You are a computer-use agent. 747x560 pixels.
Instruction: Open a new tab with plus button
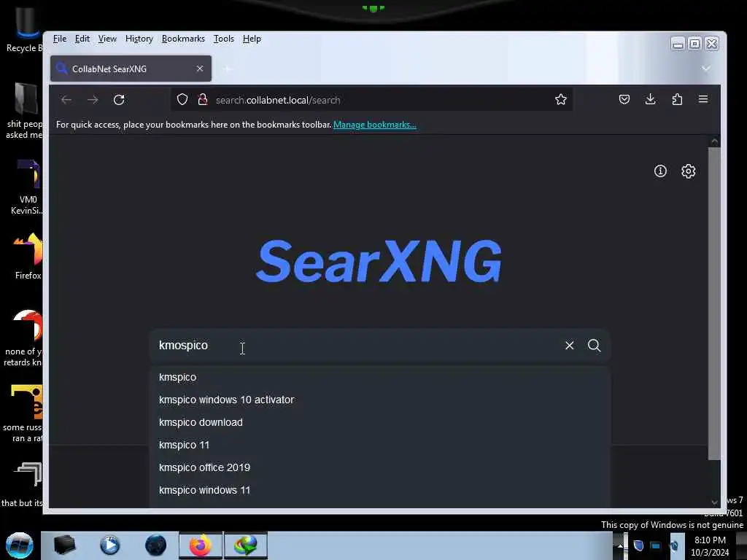click(x=228, y=69)
